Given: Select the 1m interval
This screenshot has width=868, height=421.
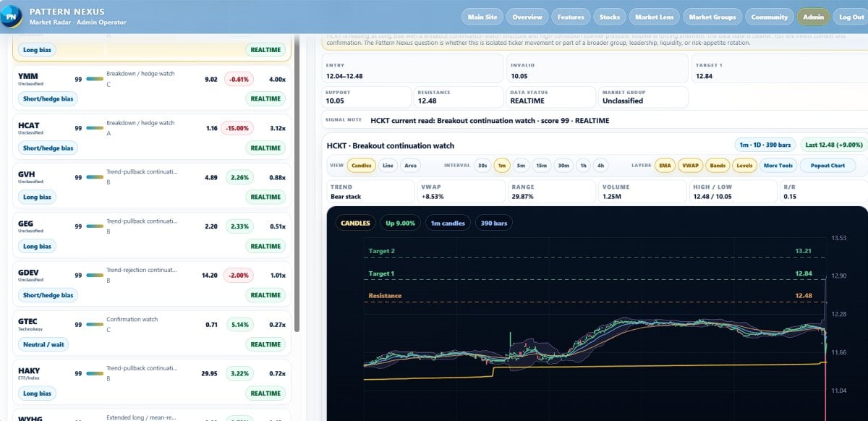Looking at the screenshot, I should click(x=501, y=166).
